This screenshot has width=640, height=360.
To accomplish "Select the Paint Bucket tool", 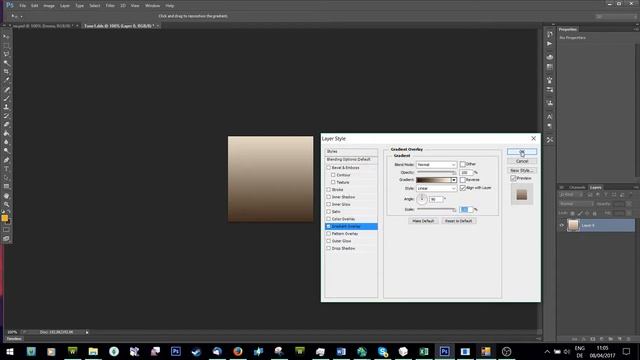I will (6, 133).
